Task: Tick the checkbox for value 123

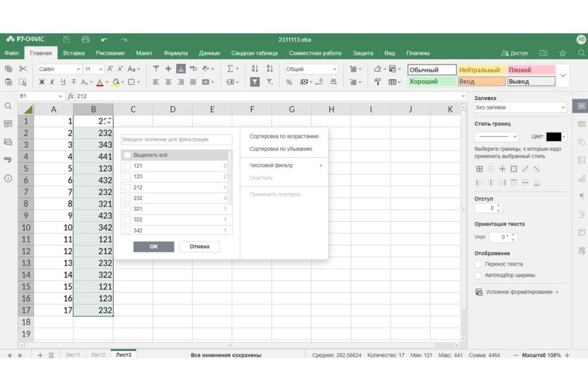Action: pos(127,177)
